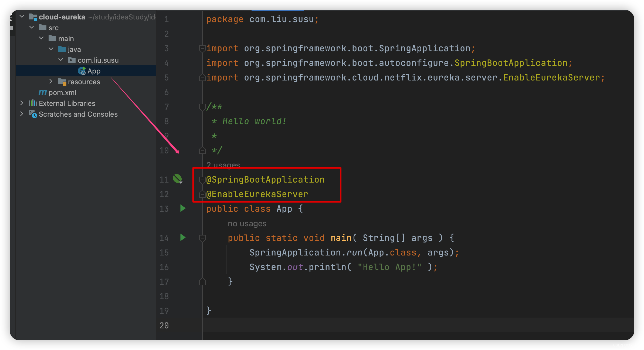The image size is (644, 350).
Task: Expand the External Libraries node
Action: [22, 103]
